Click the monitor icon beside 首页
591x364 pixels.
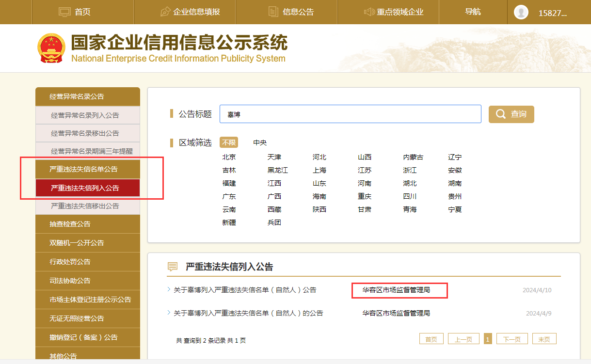(64, 12)
